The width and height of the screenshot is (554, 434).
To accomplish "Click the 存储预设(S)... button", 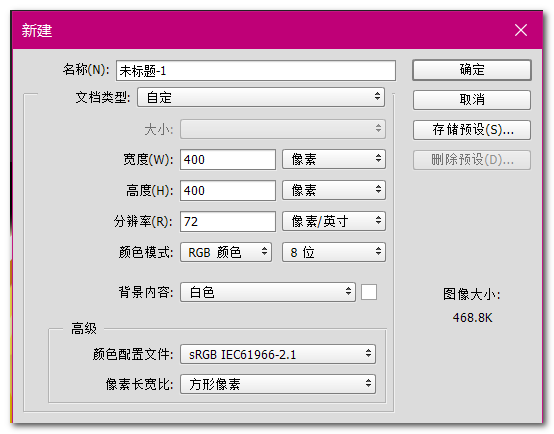I will [x=472, y=130].
